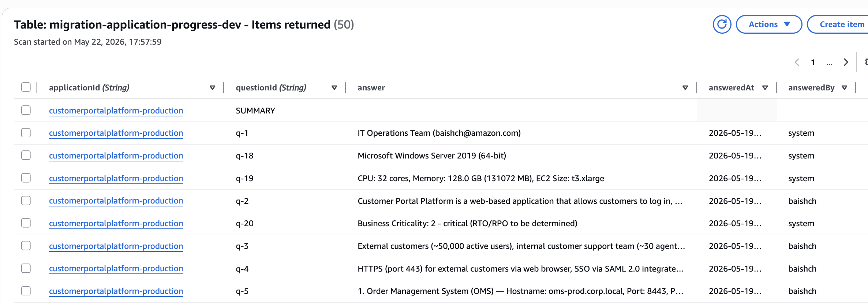This screenshot has width=868, height=306.
Task: Select the HTTPS (port 443) answer cell
Action: point(521,269)
